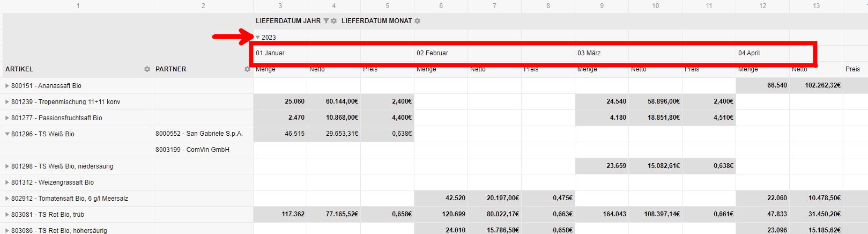
Task: Select the 02 Februar month header
Action: (432, 53)
